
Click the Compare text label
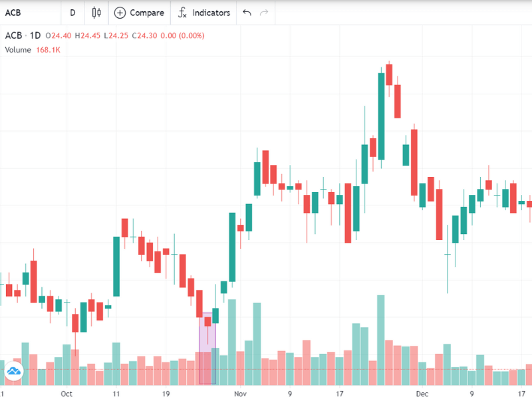click(x=147, y=13)
